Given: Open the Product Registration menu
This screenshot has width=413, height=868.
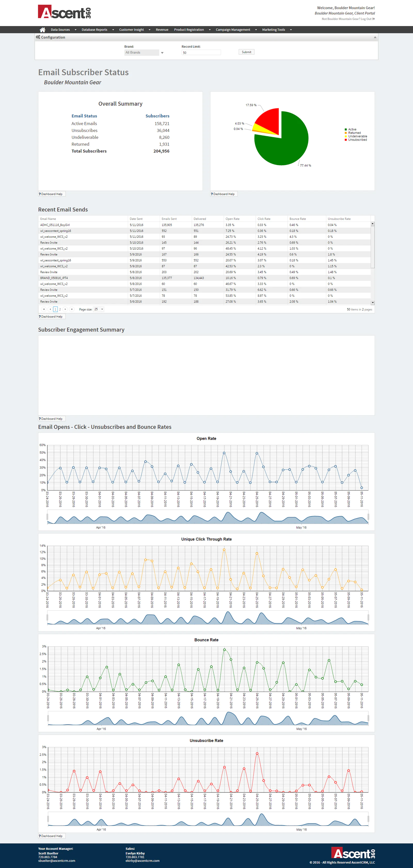Looking at the screenshot, I should pyautogui.click(x=189, y=30).
